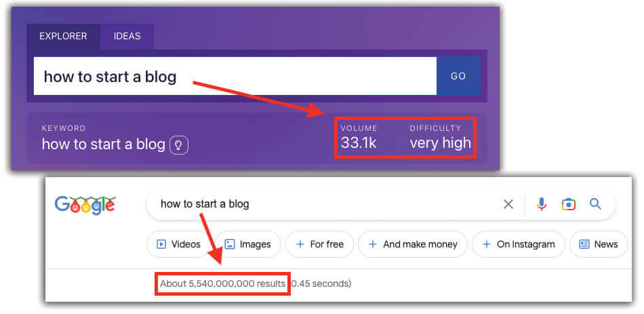This screenshot has width=644, height=314.
Task: Start voice search with the microphone icon
Action: point(542,204)
